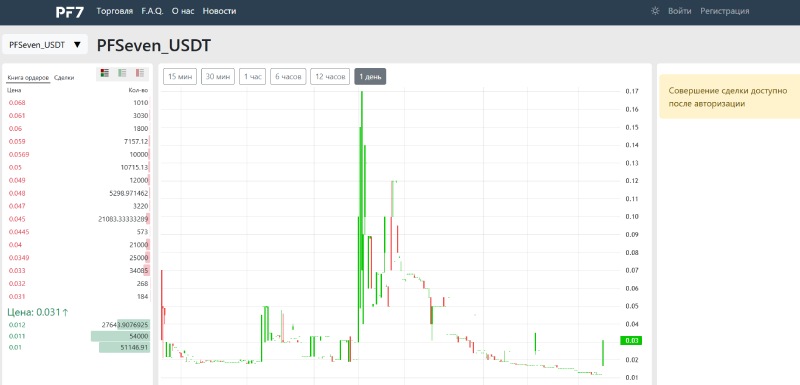Click the ask price 0.048
This screenshot has width=800, height=385.
17,193
